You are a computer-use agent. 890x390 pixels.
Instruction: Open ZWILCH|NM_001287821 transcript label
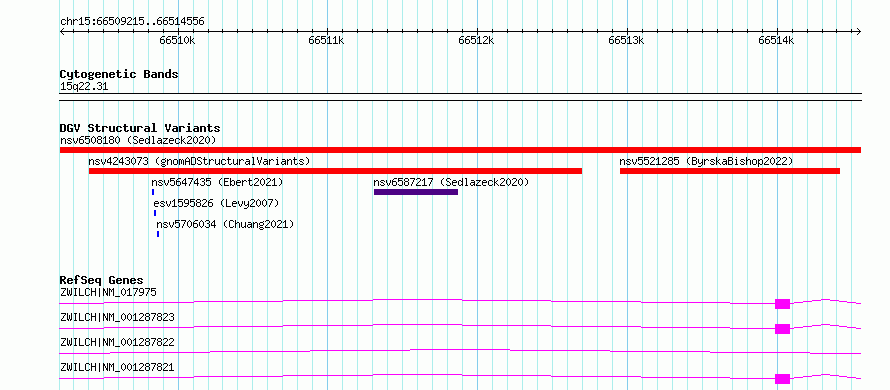(x=117, y=367)
